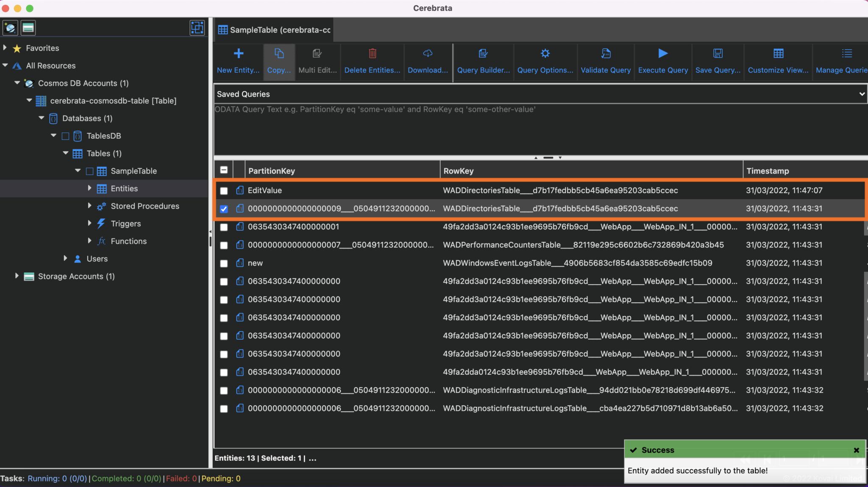The width and height of the screenshot is (868, 487).
Task: Expand the Favorites node
Action: 5,48
